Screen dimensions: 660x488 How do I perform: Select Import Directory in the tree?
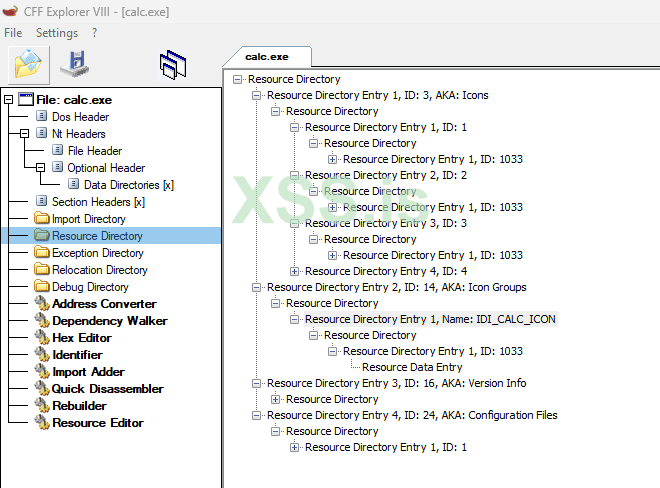[x=88, y=219]
